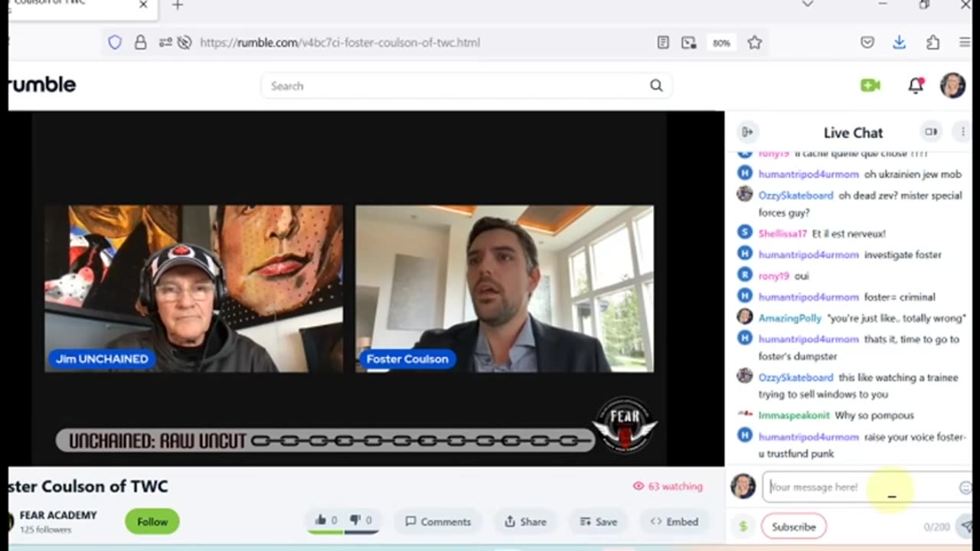
Task: Click the FEAR winged logo overlay
Action: [624, 425]
